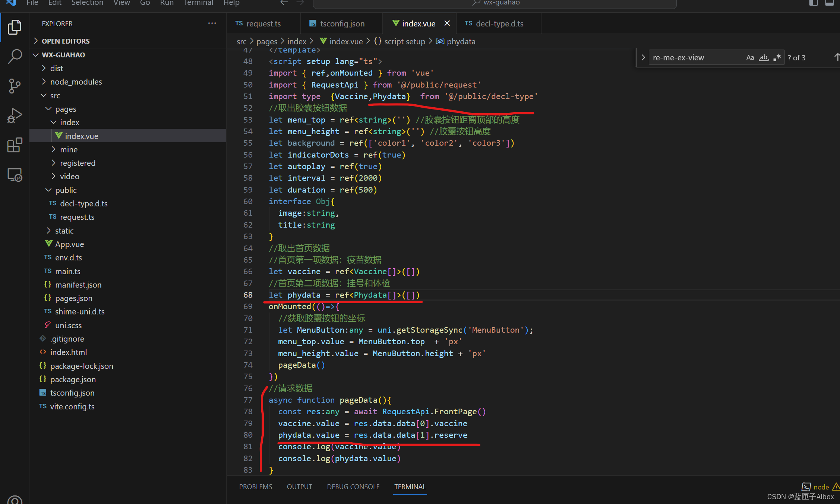The image size is (840, 504).
Task: Select the script setup breadcrumb
Action: (399, 41)
